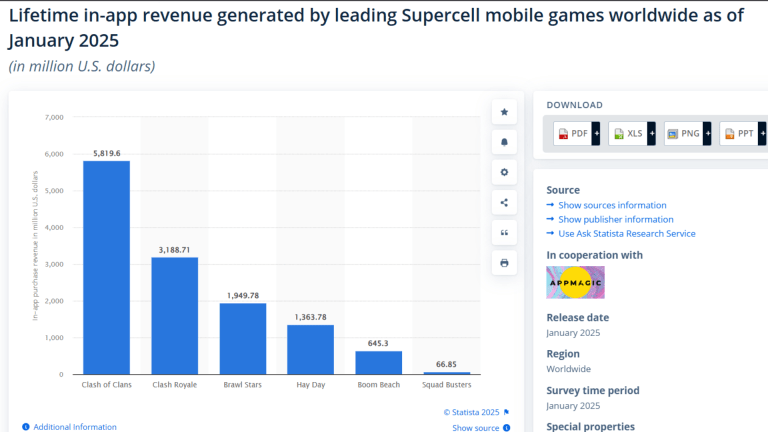Viewport: 768px width, 432px height.
Task: Click the bell notification alert icon
Action: (504, 142)
